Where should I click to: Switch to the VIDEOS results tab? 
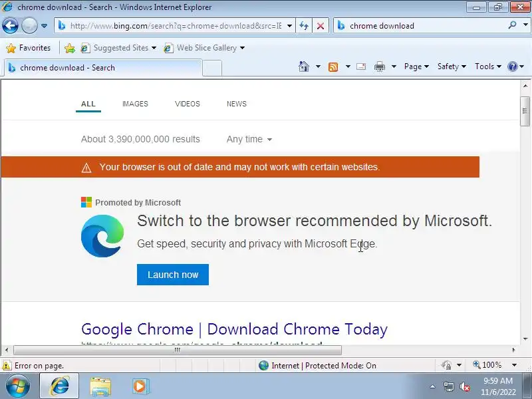point(188,104)
